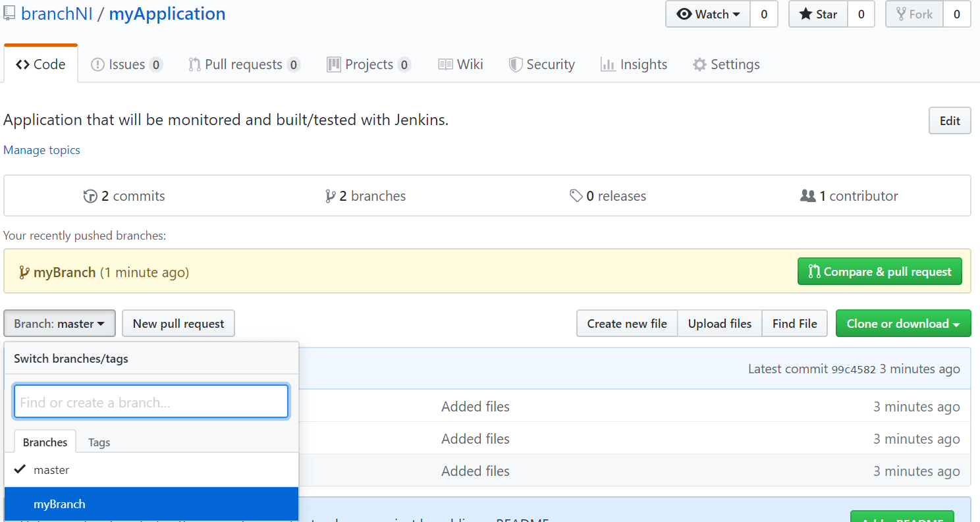This screenshot has width=980, height=522.
Task: Click the Find or create a branch field
Action: tap(151, 402)
